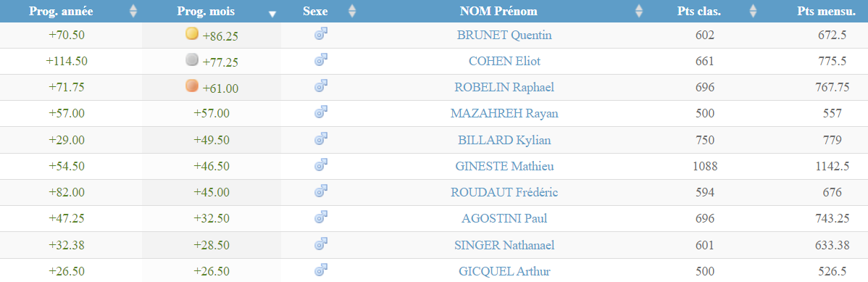Toggle the Prog. mois descending sort arrow

point(272,14)
